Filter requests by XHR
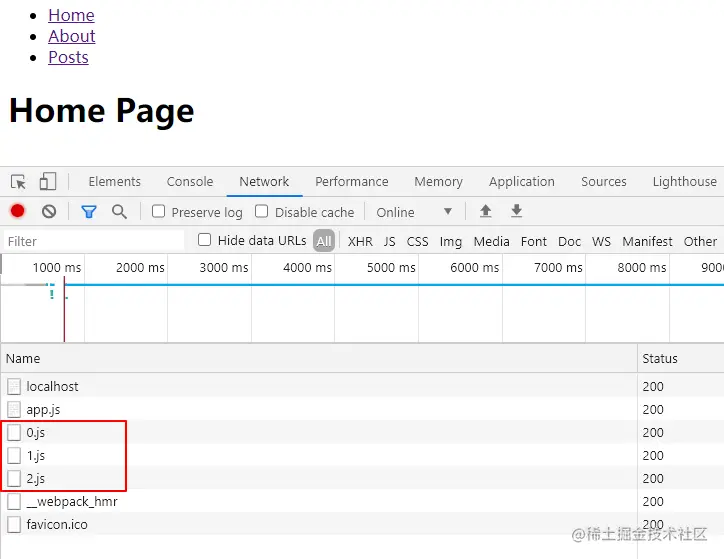The image size is (724, 559). [360, 241]
